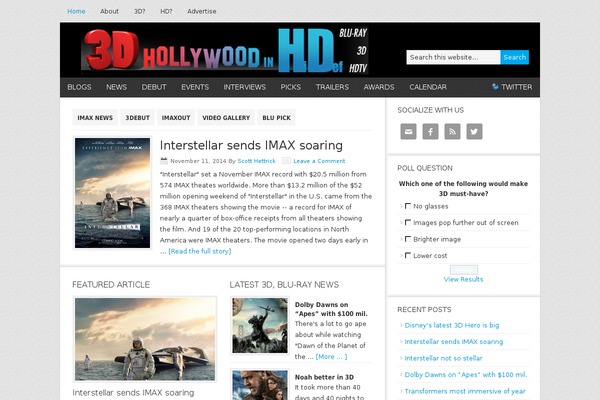
Task: Select the IMAXOUT tab
Action: pos(176,118)
